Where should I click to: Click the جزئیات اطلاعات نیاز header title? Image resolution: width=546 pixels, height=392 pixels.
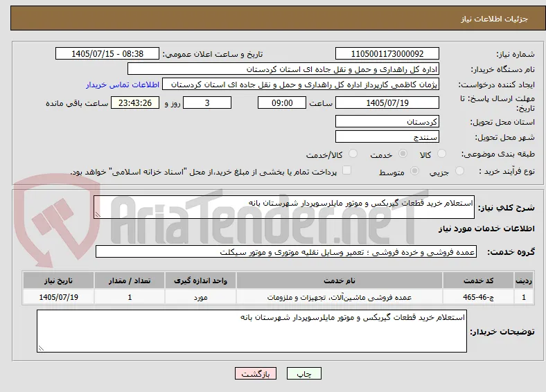click(x=495, y=19)
